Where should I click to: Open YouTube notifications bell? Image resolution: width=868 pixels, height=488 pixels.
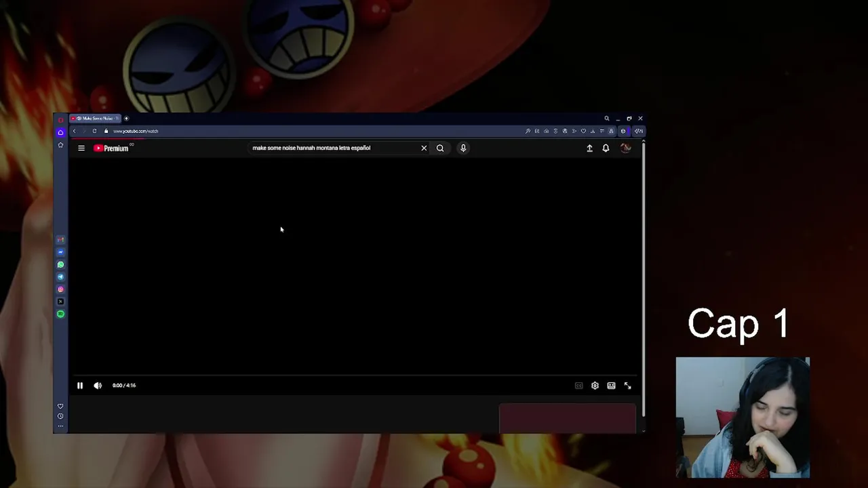[x=606, y=148]
